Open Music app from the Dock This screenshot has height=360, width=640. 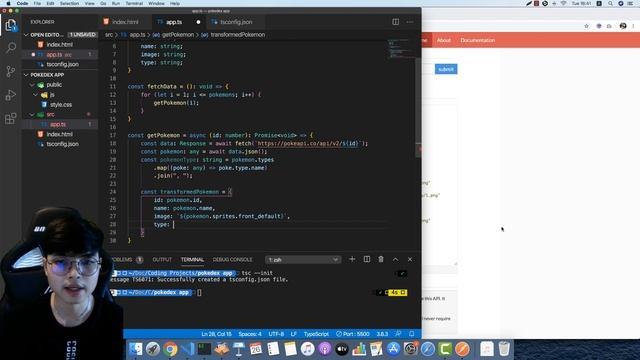307,349
